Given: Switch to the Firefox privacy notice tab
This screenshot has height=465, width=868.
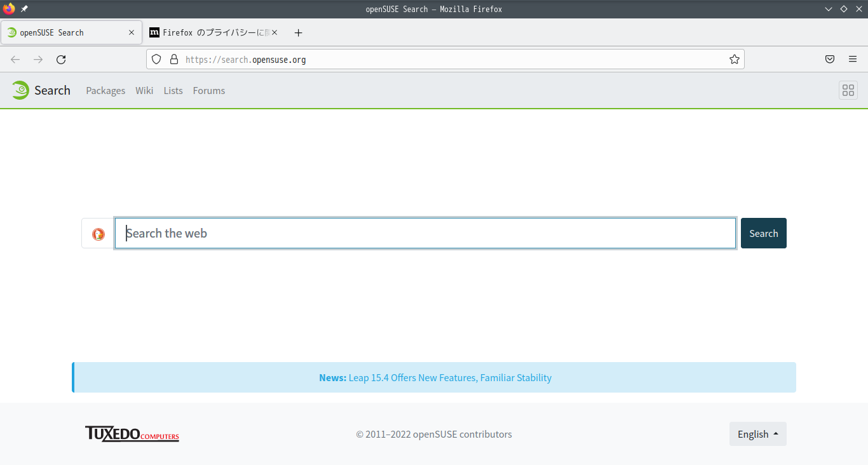Looking at the screenshot, I should pyautogui.click(x=214, y=32).
